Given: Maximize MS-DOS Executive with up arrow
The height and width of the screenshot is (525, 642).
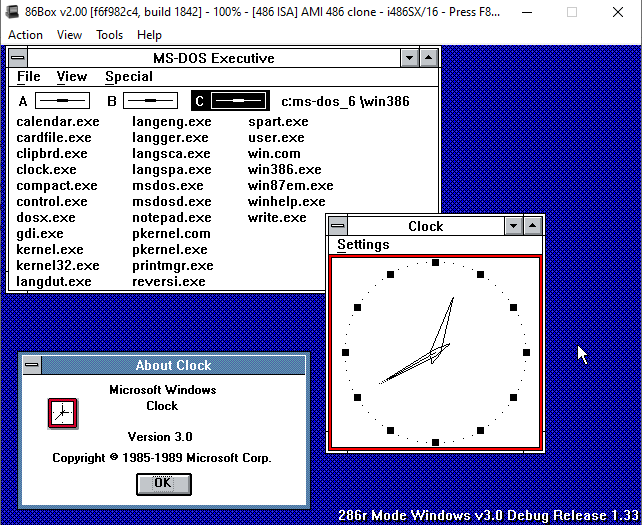Looking at the screenshot, I should pyautogui.click(x=428, y=58).
